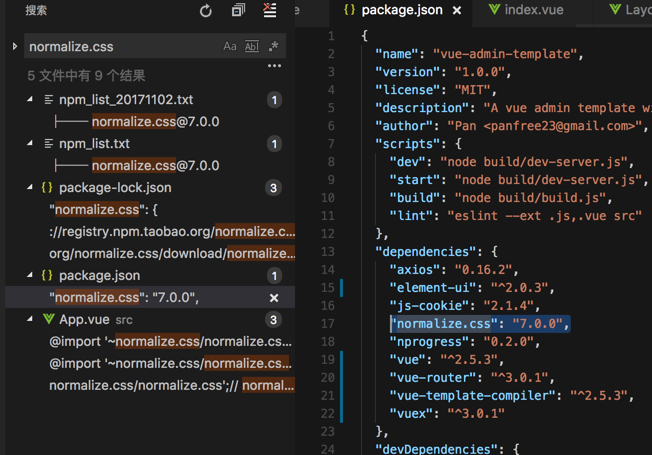Collapse the App.vue results group
652x455 pixels.
click(x=31, y=320)
